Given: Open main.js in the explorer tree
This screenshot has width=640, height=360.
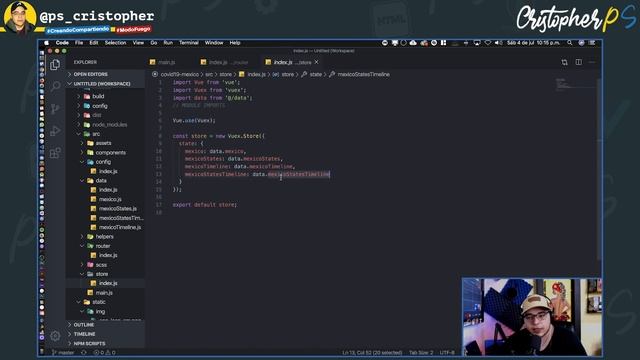Looking at the screenshot, I should tap(104, 293).
